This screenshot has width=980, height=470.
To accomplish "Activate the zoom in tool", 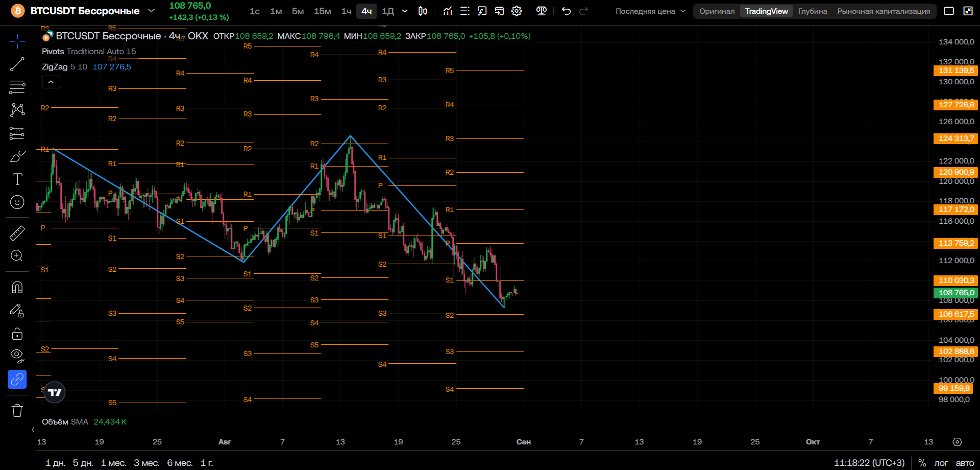I will tap(17, 256).
